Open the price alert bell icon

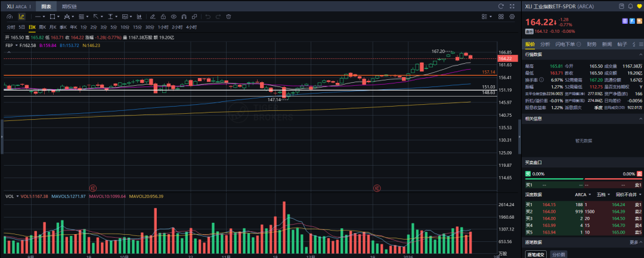point(630,6)
